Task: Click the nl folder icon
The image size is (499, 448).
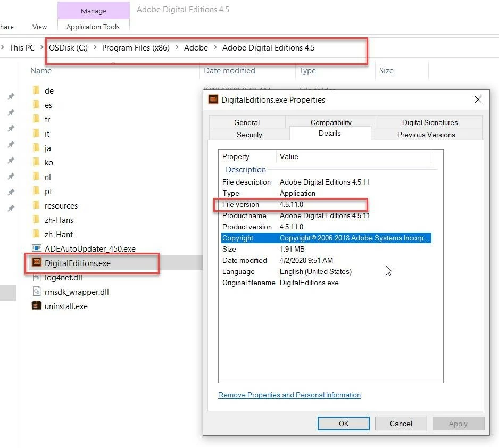Action: point(36,177)
